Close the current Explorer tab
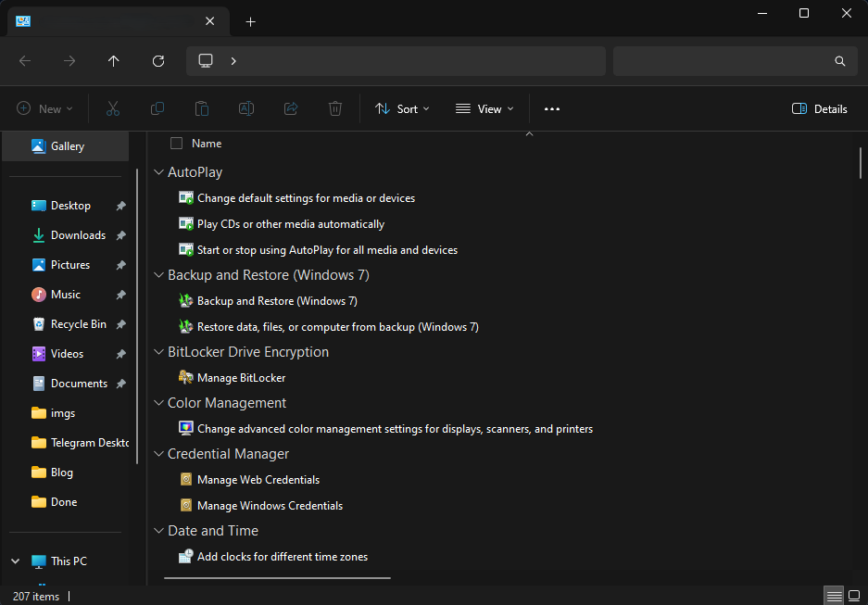Image resolution: width=868 pixels, height=605 pixels. [209, 21]
